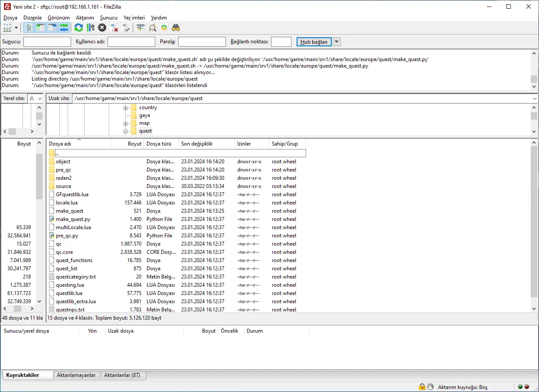Select the pre_qc folder icon
The height and width of the screenshot is (392, 539).
tap(52, 170)
